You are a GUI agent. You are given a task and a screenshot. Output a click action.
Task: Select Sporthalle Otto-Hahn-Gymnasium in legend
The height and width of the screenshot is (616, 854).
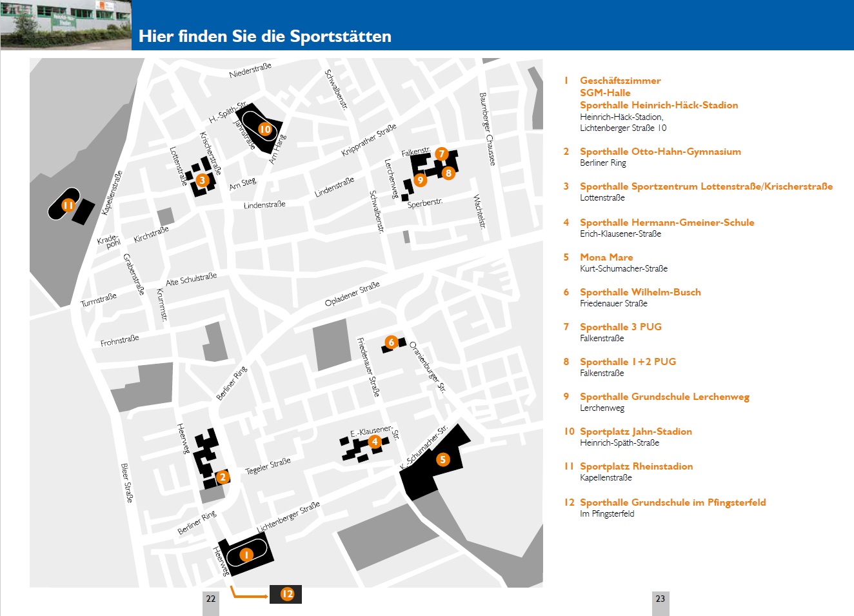660,152
